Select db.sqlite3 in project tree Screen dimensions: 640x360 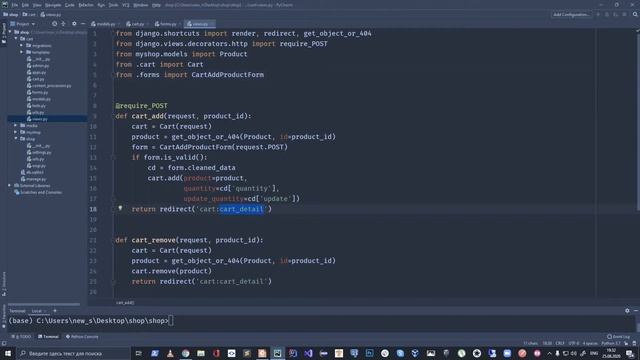[32, 172]
